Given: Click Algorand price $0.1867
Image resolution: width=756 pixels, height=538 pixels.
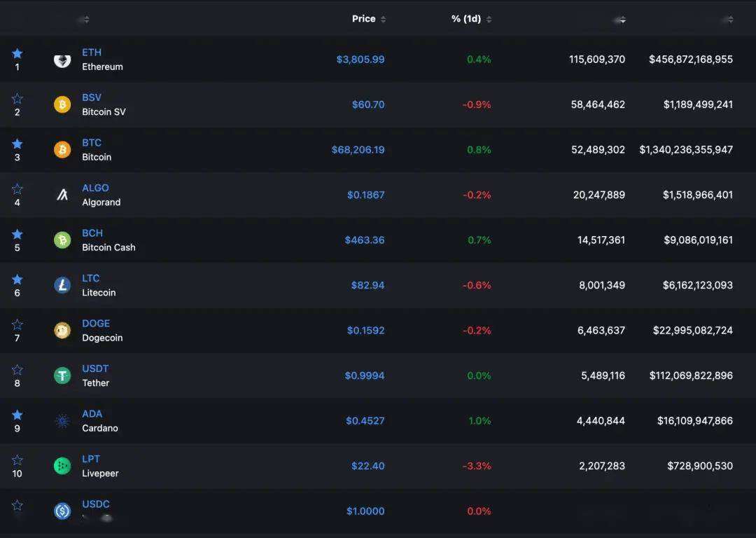Looking at the screenshot, I should coord(366,195).
